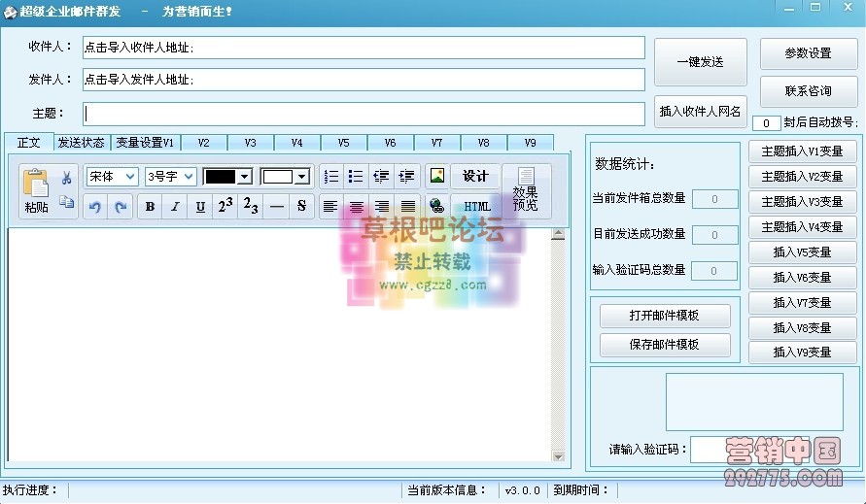Click 保存邮件模板 button
This screenshot has width=866, height=504.
coord(665,345)
